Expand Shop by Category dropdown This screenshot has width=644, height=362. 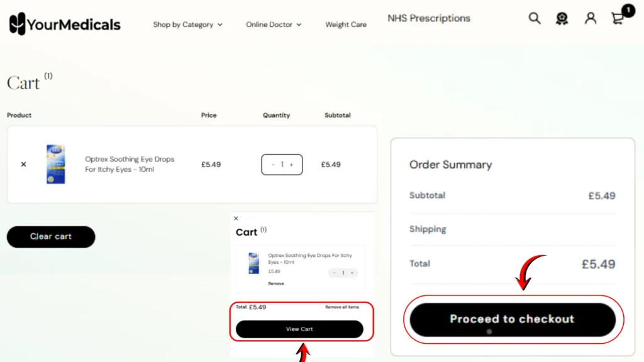(x=187, y=25)
